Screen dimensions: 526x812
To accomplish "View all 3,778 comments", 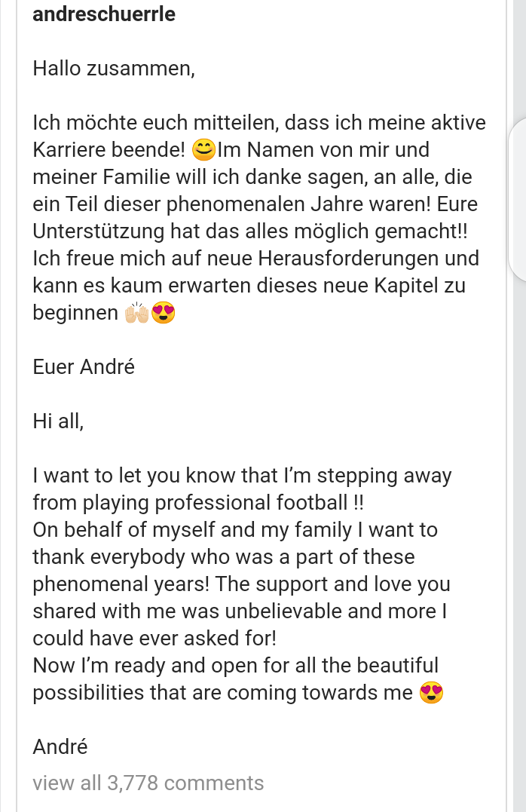I will click(148, 783).
